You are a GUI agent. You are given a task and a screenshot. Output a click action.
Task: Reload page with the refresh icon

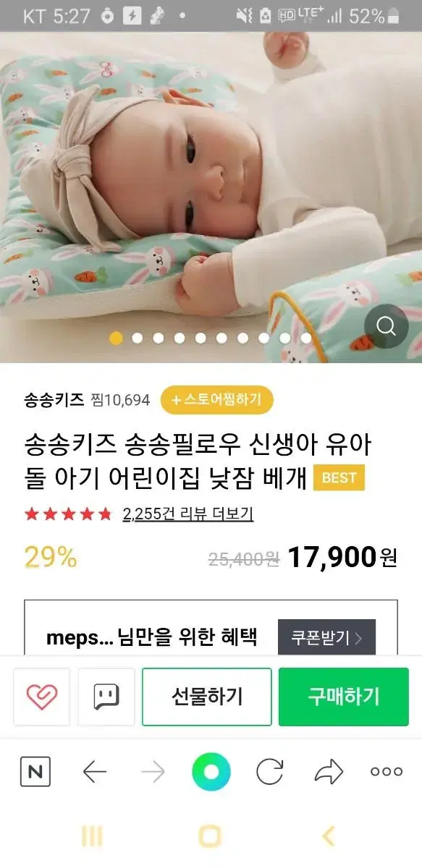point(270,773)
